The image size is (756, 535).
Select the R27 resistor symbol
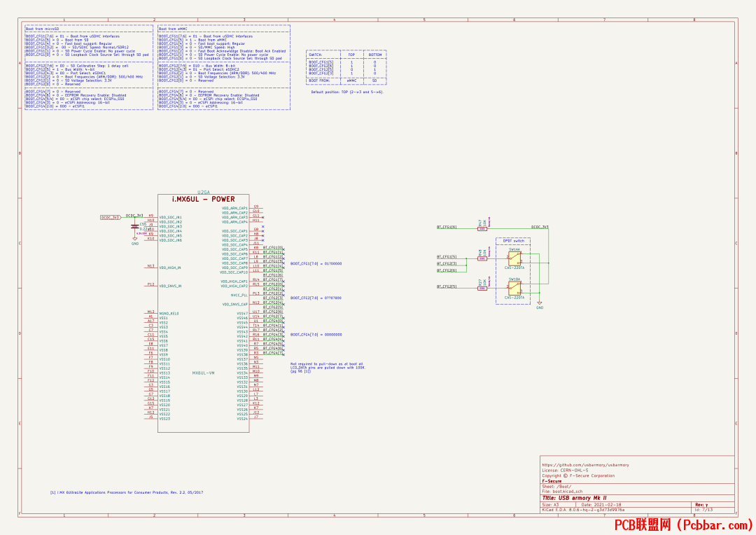point(482,289)
